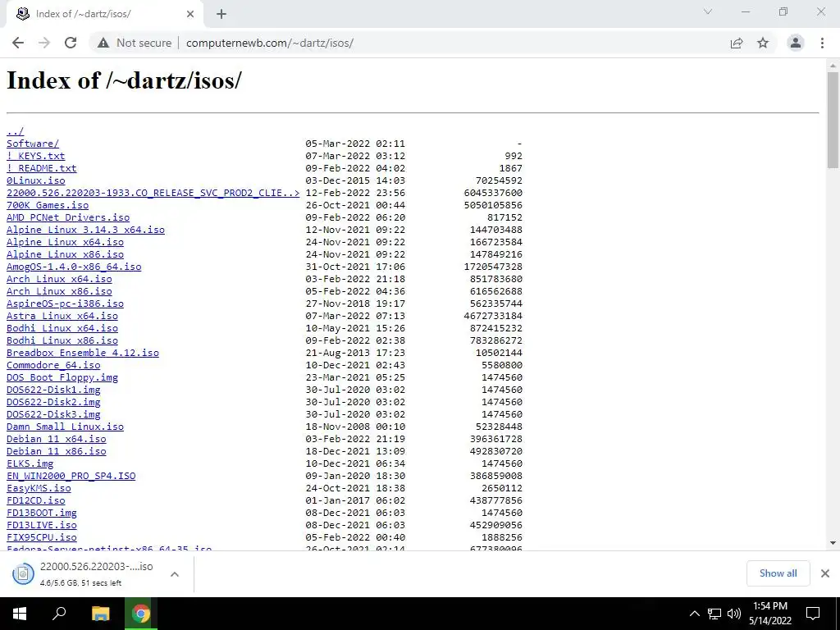Click the scrollbar down arrow
840x630 pixels.
click(x=833, y=543)
